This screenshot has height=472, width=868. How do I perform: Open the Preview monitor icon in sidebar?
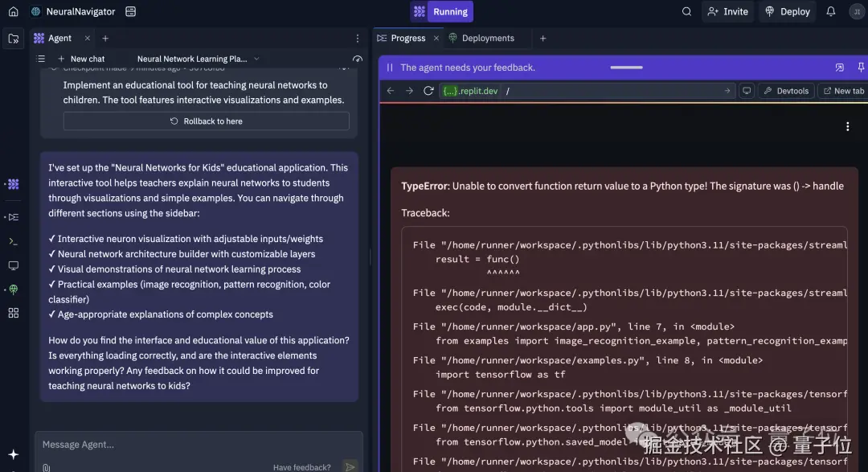pyautogui.click(x=14, y=266)
